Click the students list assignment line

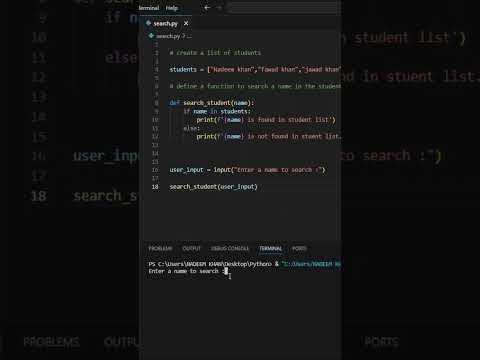coord(255,70)
